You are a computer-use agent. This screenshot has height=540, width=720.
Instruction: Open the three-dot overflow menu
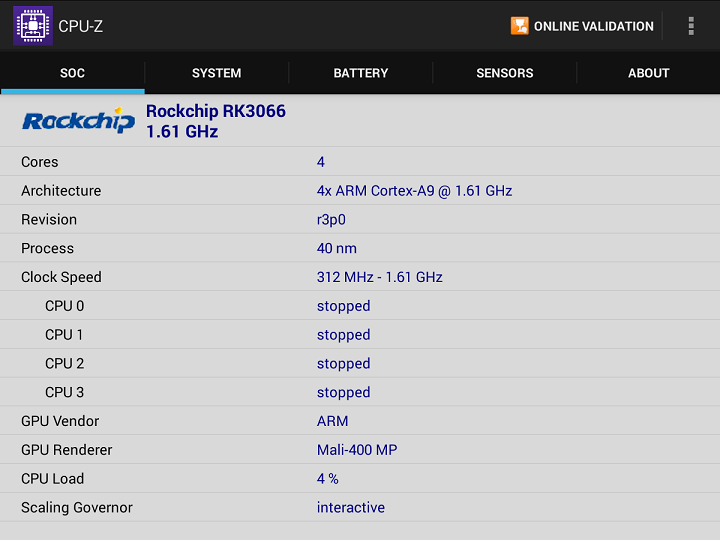click(690, 26)
